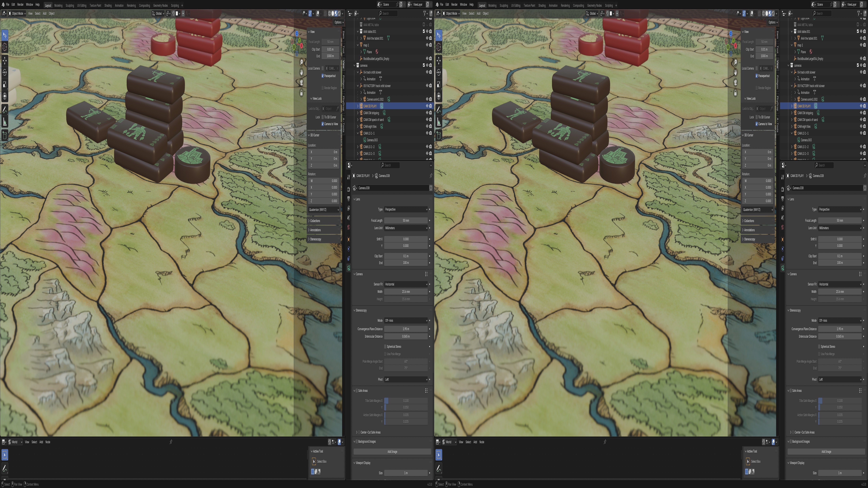This screenshot has width=868, height=488.
Task: Toggle the Passepartout checkbox in left window
Action: click(x=323, y=76)
